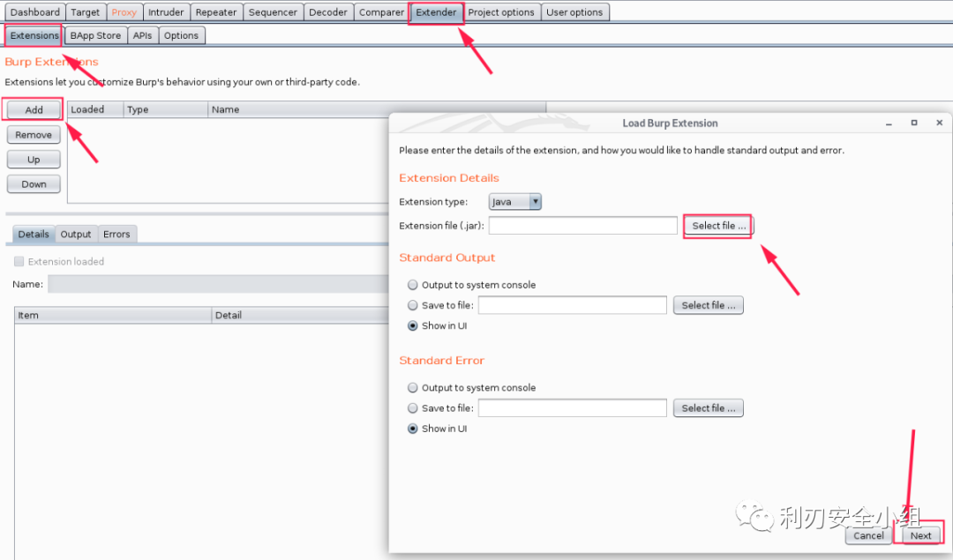
Task: Sort by the Loaded column header
Action: 95,109
